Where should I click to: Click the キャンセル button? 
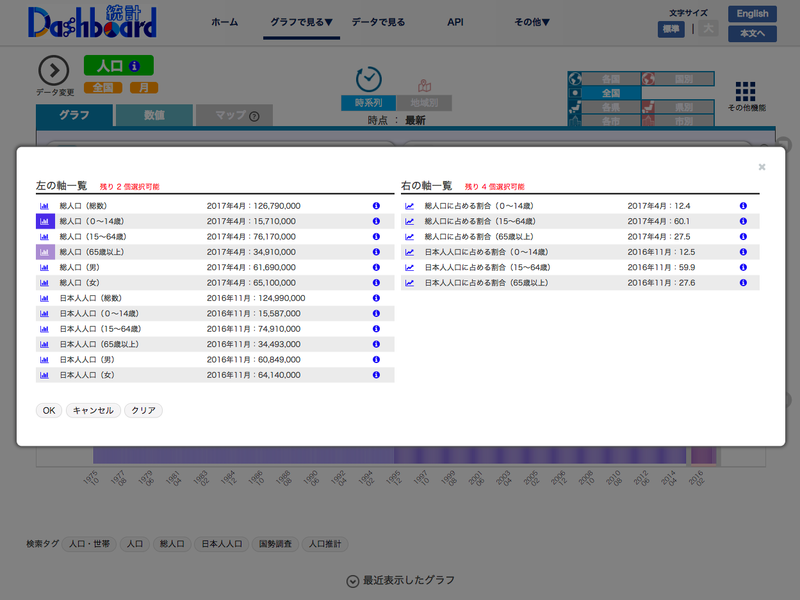93,411
